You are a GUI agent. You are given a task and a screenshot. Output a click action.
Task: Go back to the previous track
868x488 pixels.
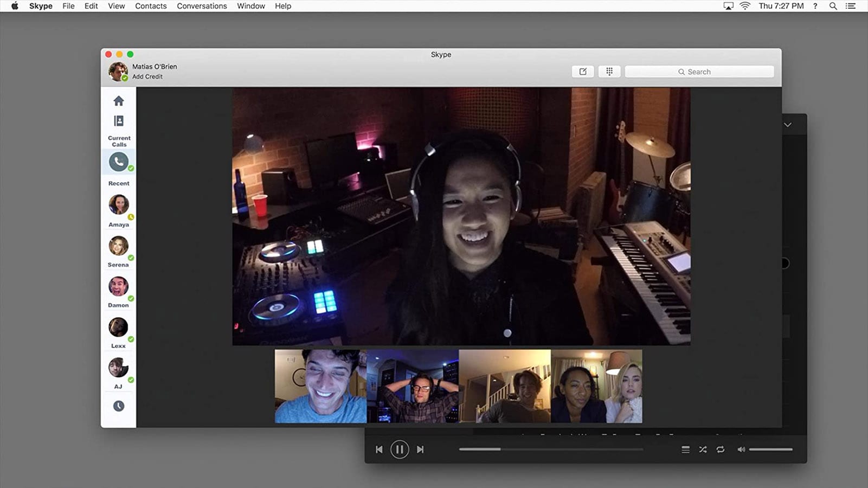click(x=379, y=450)
